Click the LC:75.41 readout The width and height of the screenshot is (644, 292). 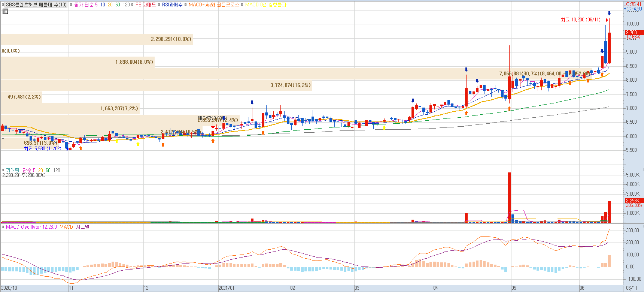pyautogui.click(x=632, y=4)
